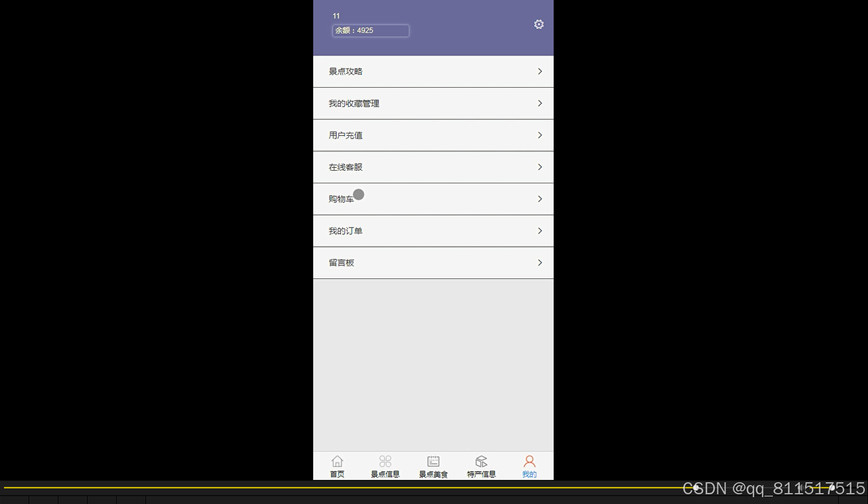Switch to the 首页 tab label
Screen dimensions: 868x504
pyautogui.click(x=337, y=474)
